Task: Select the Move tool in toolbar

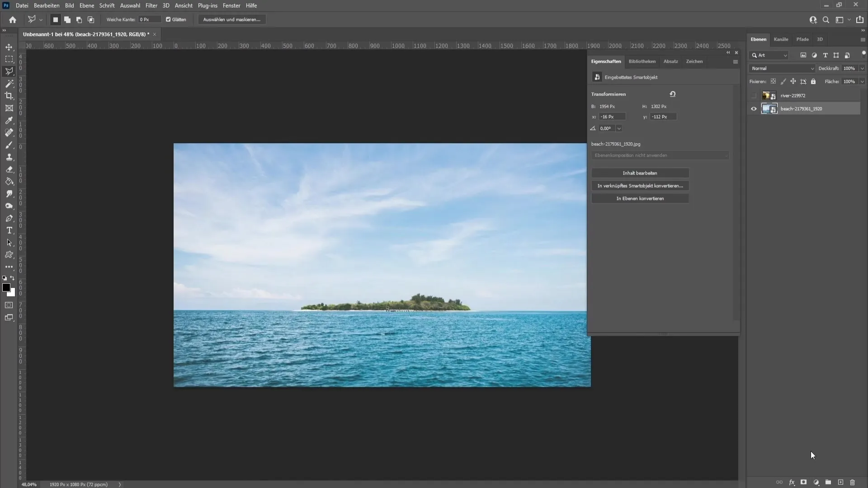Action: click(9, 47)
